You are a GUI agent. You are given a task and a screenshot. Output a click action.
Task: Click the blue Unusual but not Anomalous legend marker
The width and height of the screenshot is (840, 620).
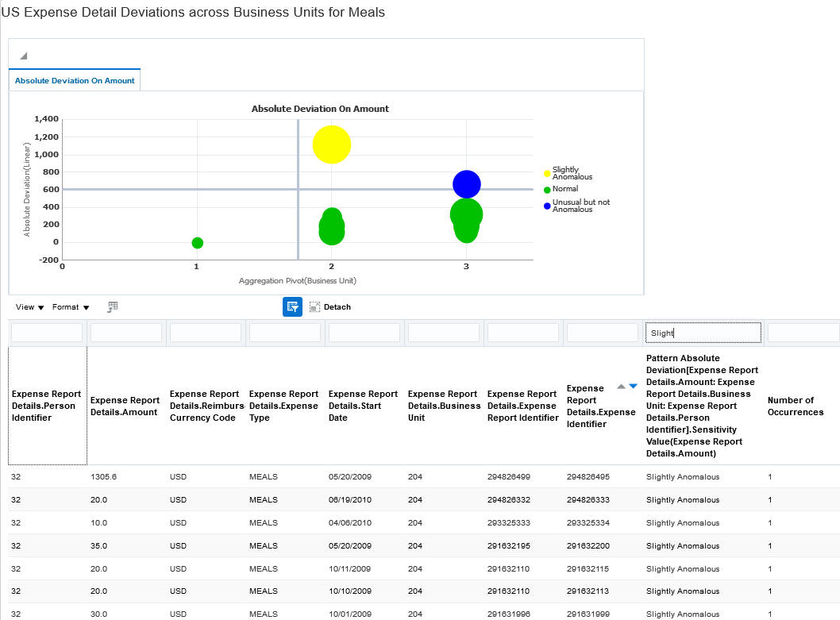click(x=546, y=206)
